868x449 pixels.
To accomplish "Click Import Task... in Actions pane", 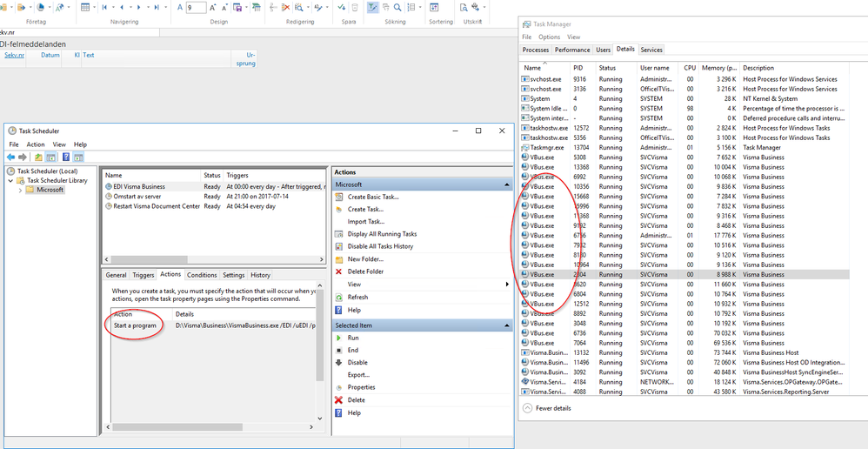I will [365, 222].
